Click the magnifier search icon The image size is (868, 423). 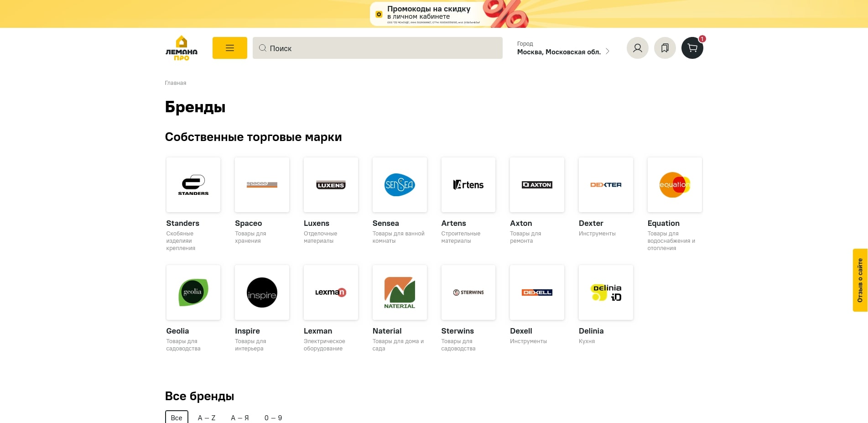(263, 48)
